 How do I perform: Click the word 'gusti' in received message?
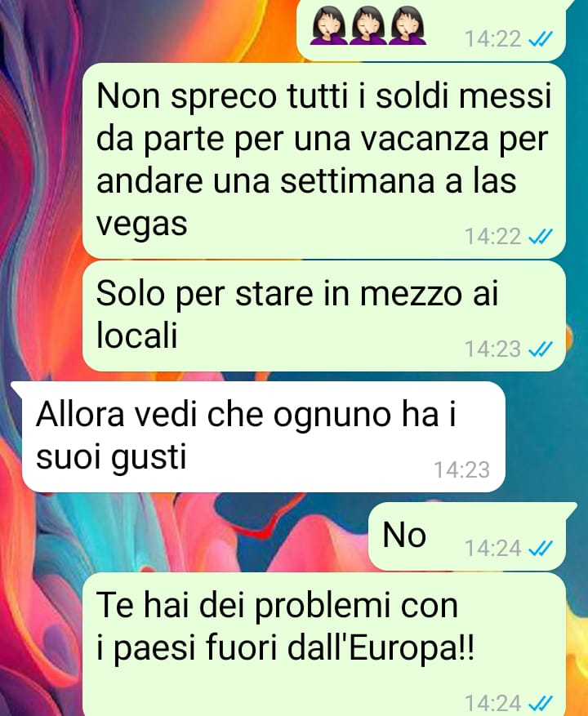point(149,457)
